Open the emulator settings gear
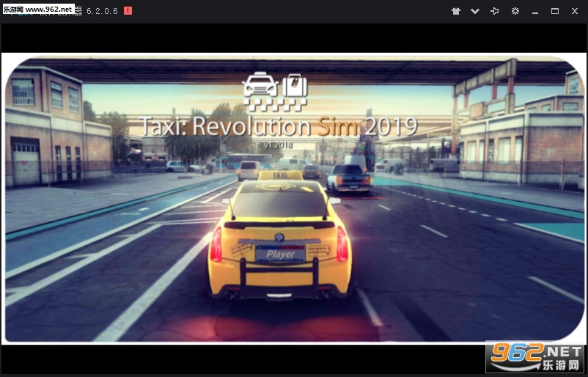Screen dimensions: 588x377 tap(515, 11)
